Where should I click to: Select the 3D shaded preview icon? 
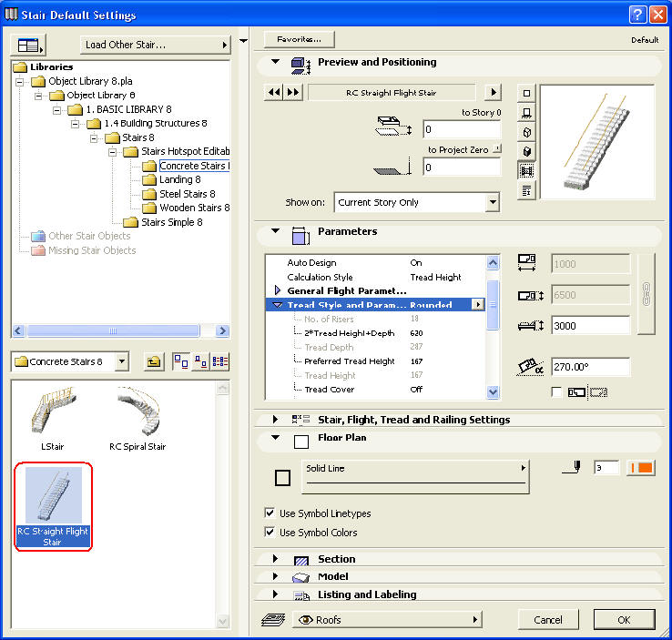coord(525,151)
